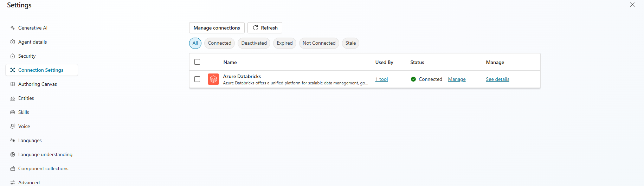
Task: Click the Entities icon in sidebar
Action: (13, 98)
